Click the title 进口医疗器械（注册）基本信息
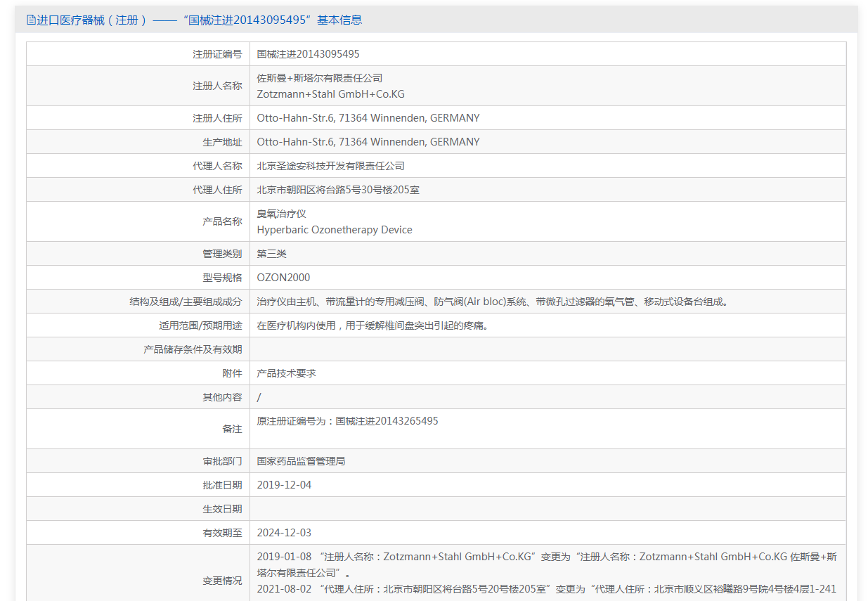Screen dimensions: 868x601 (x=200, y=20)
